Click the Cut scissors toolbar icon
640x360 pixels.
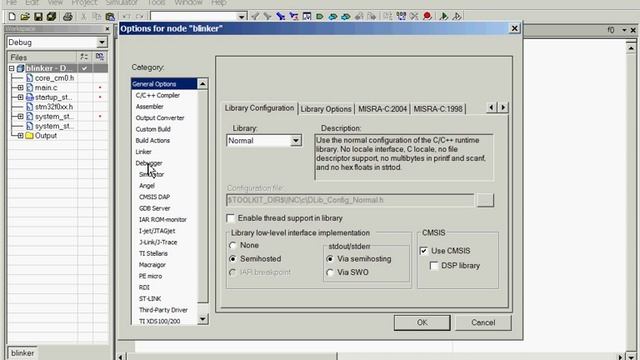click(83, 17)
